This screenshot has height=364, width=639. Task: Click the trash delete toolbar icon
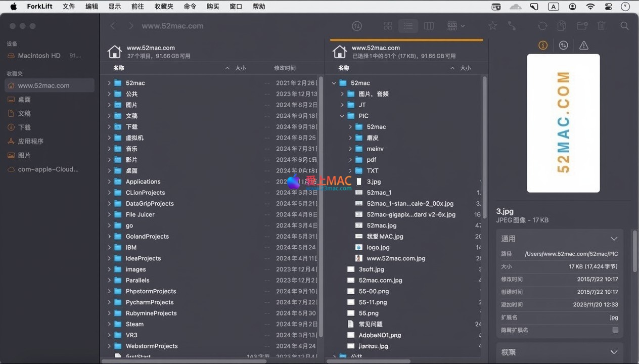[x=601, y=26]
